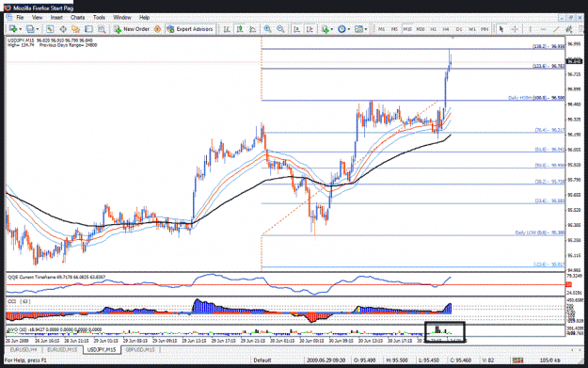Open the File menu

tap(20, 17)
